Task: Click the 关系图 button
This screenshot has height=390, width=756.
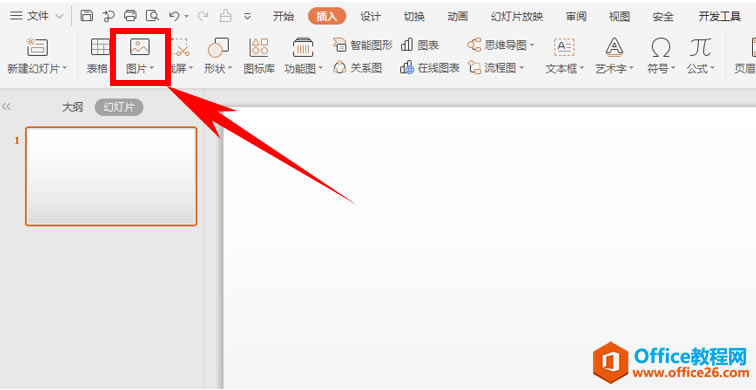Action: point(358,68)
